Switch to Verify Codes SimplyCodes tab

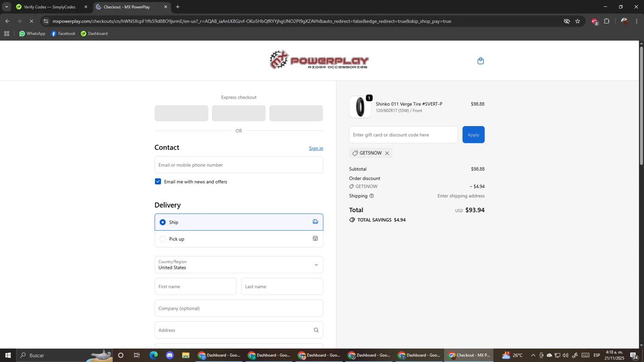(x=51, y=7)
